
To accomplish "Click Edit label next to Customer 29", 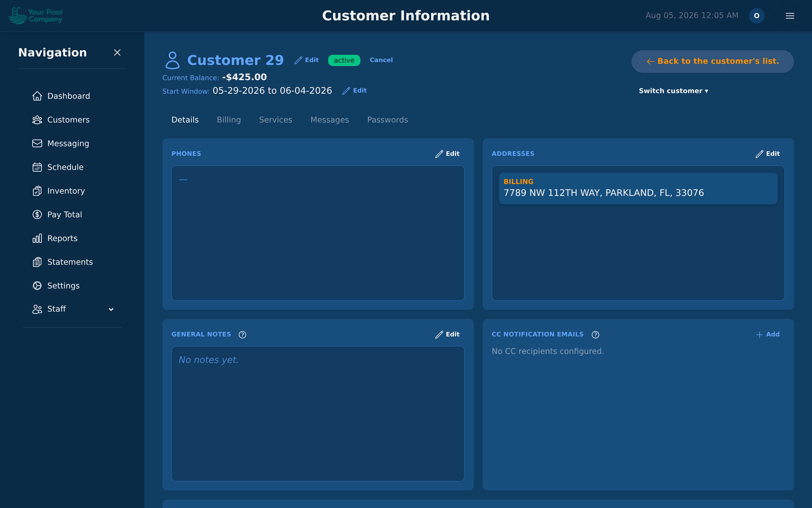I will point(312,60).
